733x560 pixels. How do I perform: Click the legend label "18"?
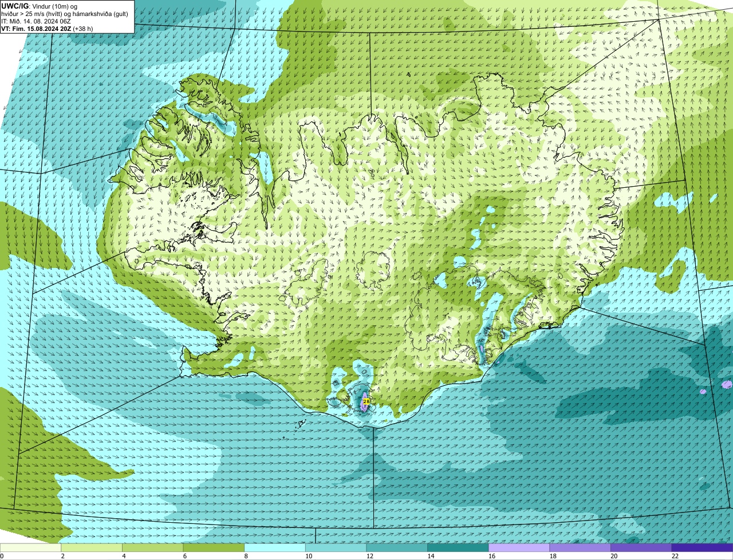tap(553, 556)
